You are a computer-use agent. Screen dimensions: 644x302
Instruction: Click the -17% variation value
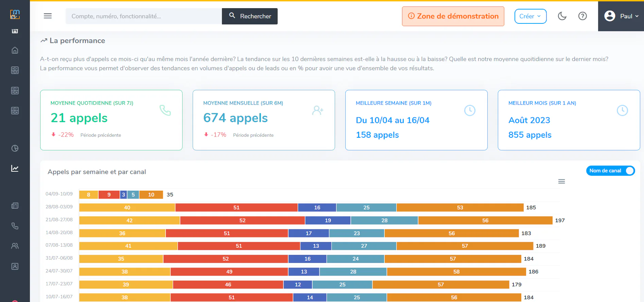[219, 135]
